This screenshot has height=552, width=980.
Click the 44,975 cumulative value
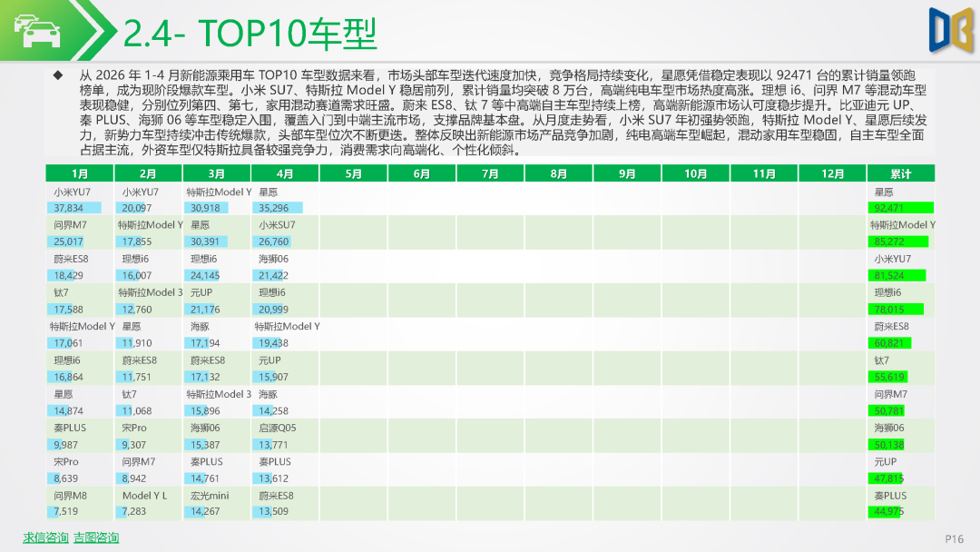pos(888,511)
